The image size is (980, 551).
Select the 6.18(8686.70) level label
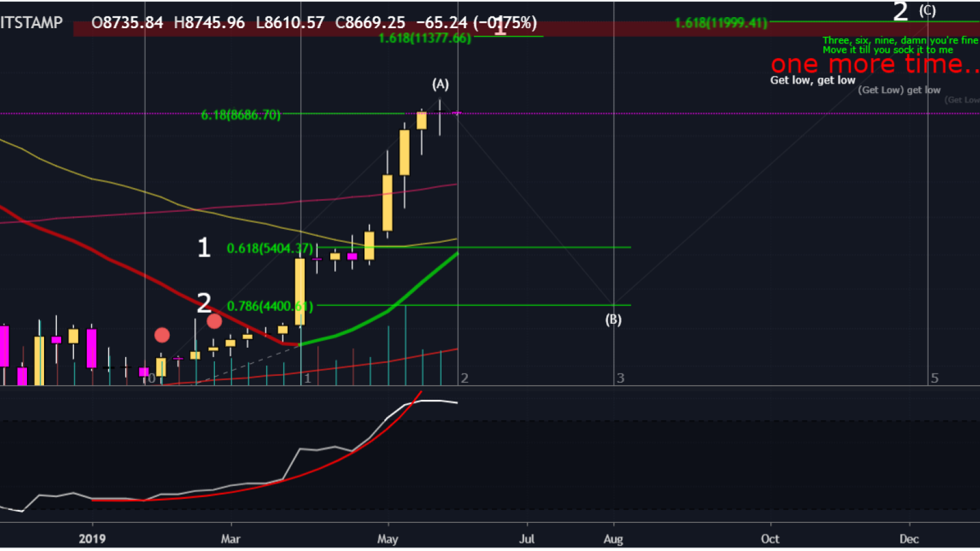(241, 115)
